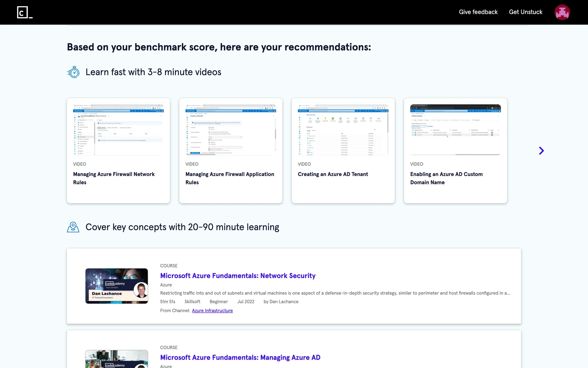Image resolution: width=588 pixels, height=368 pixels.
Task: Advance the video carousel with the right chevron
Action: (541, 151)
